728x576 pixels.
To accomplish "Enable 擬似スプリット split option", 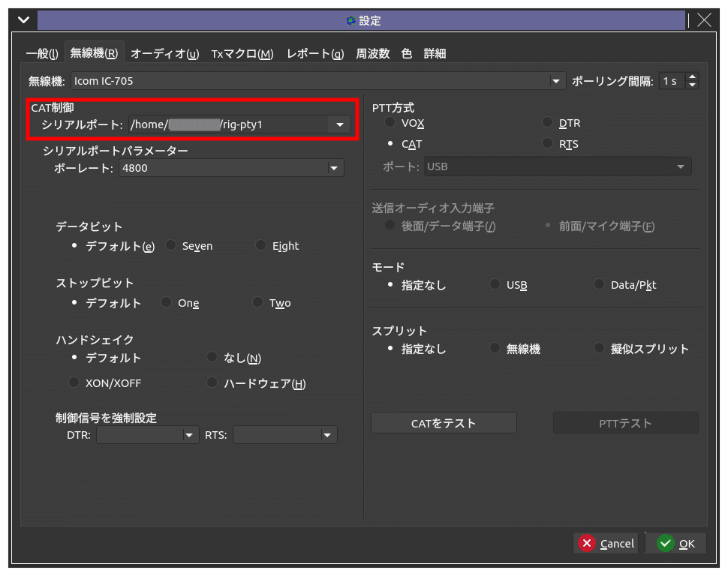I will point(598,348).
